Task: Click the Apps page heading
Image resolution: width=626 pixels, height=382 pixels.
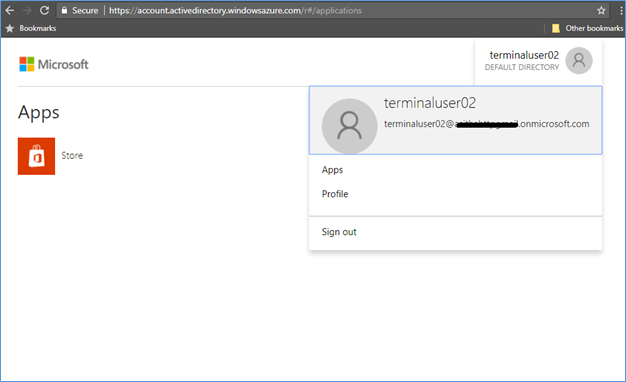Action: [39, 113]
